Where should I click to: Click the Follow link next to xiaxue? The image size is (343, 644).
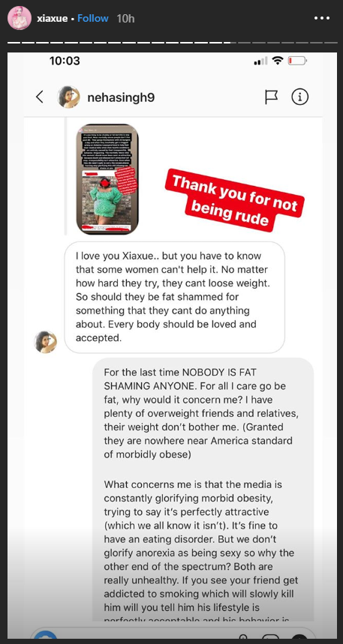[93, 19]
